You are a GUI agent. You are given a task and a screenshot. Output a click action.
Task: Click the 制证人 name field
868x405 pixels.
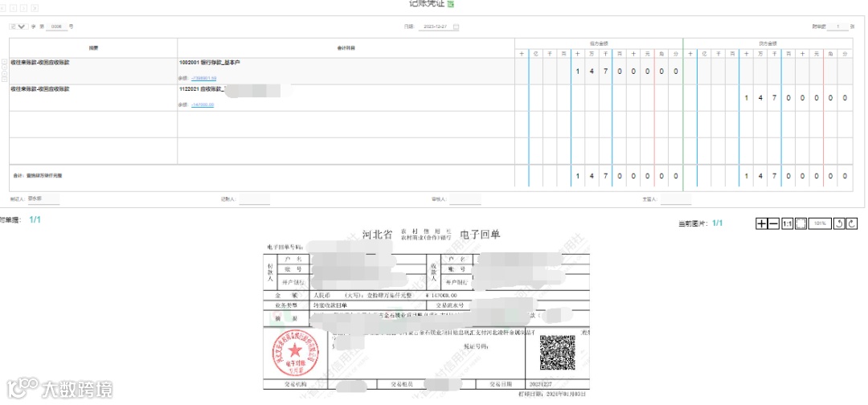click(43, 199)
